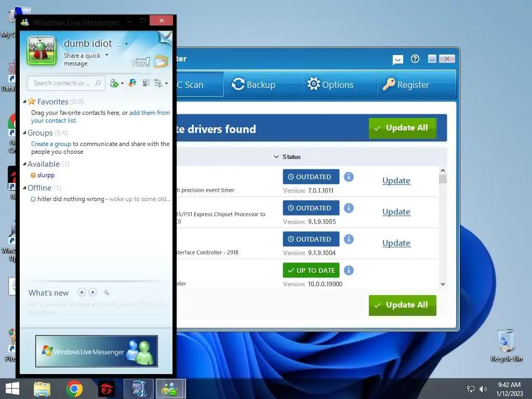Open the Register tab in driver updater
Image resolution: width=532 pixels, height=399 pixels.
click(x=406, y=85)
